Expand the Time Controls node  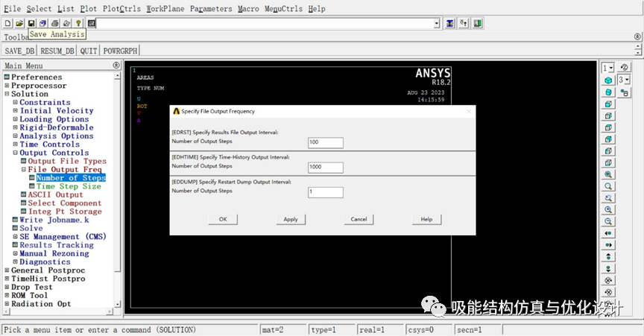point(15,145)
